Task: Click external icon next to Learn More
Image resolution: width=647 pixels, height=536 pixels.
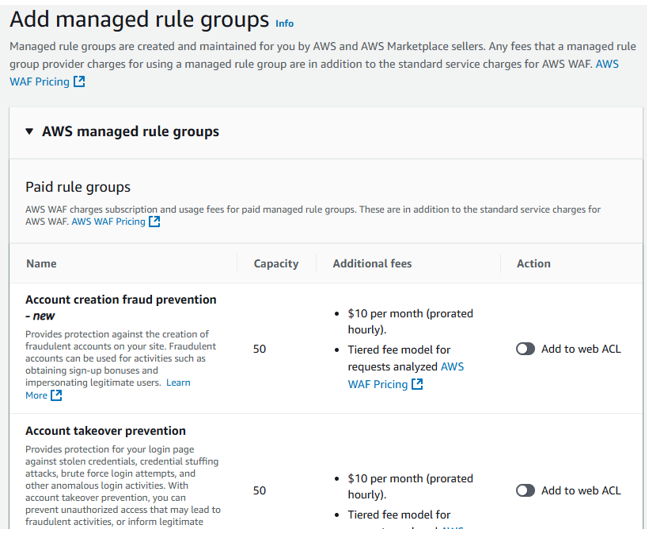Action: pyautogui.click(x=56, y=395)
